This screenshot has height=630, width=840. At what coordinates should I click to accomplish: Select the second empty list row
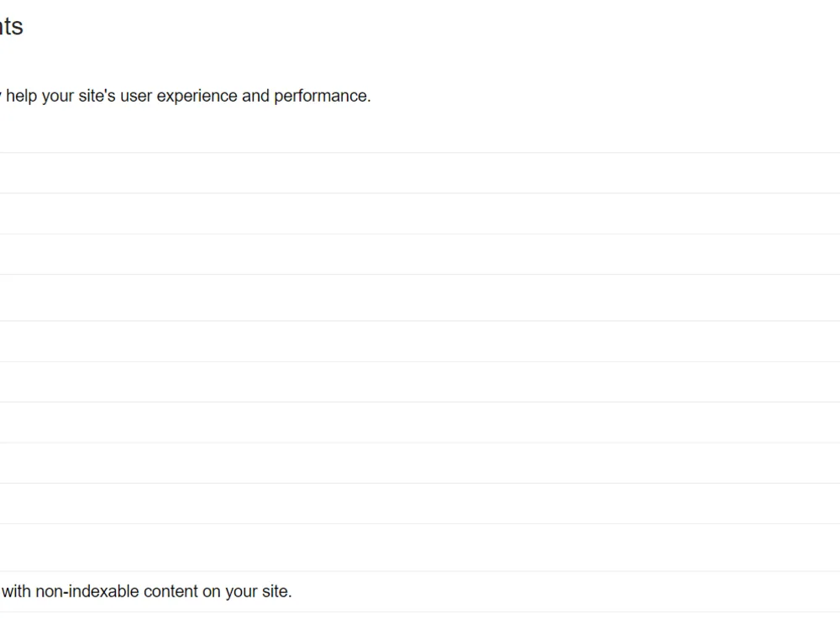coord(420,213)
